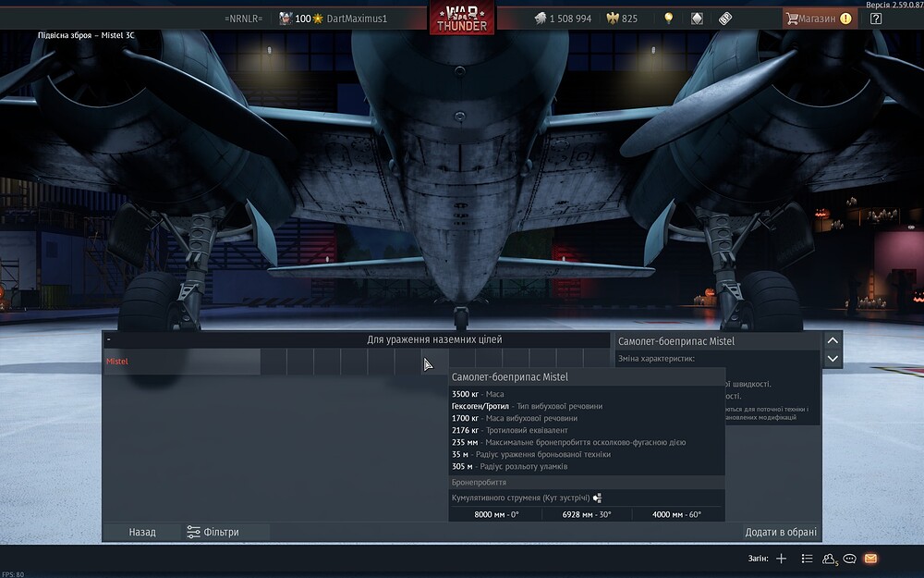
Task: Open the Магазин store button
Action: (819, 18)
